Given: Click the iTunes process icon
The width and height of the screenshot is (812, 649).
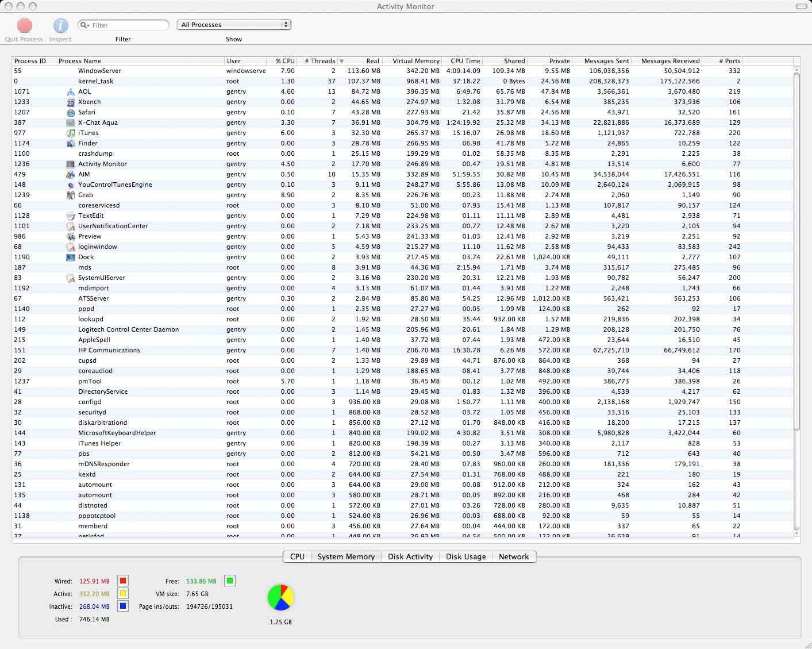Looking at the screenshot, I should click(x=71, y=133).
